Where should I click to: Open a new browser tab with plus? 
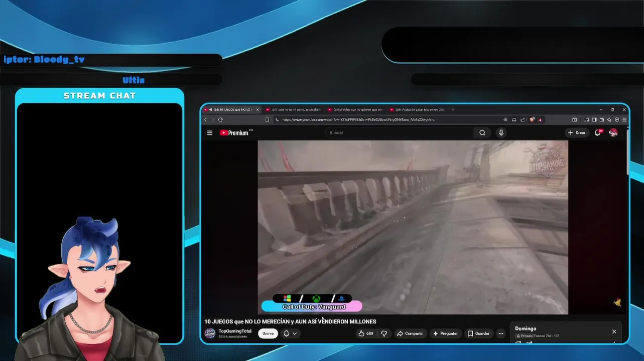(x=453, y=109)
